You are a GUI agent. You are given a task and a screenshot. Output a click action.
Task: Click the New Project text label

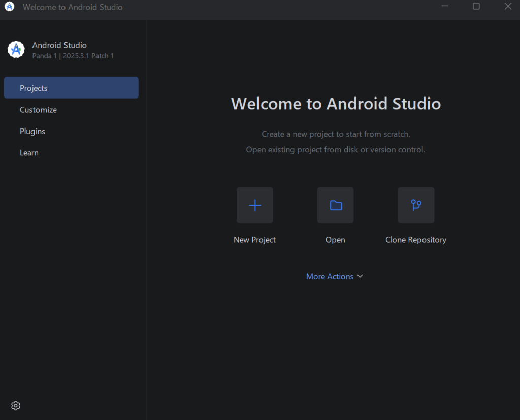(254, 240)
